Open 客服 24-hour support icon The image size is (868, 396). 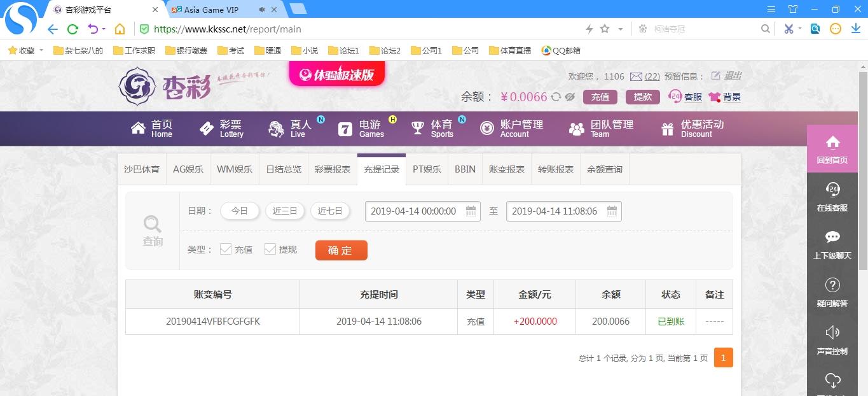[675, 96]
